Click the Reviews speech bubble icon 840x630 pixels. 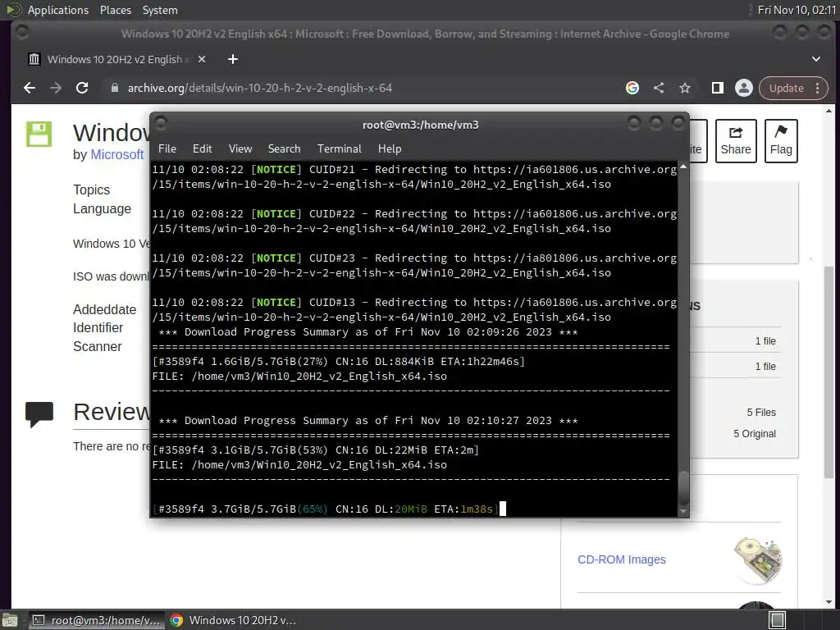coord(39,414)
